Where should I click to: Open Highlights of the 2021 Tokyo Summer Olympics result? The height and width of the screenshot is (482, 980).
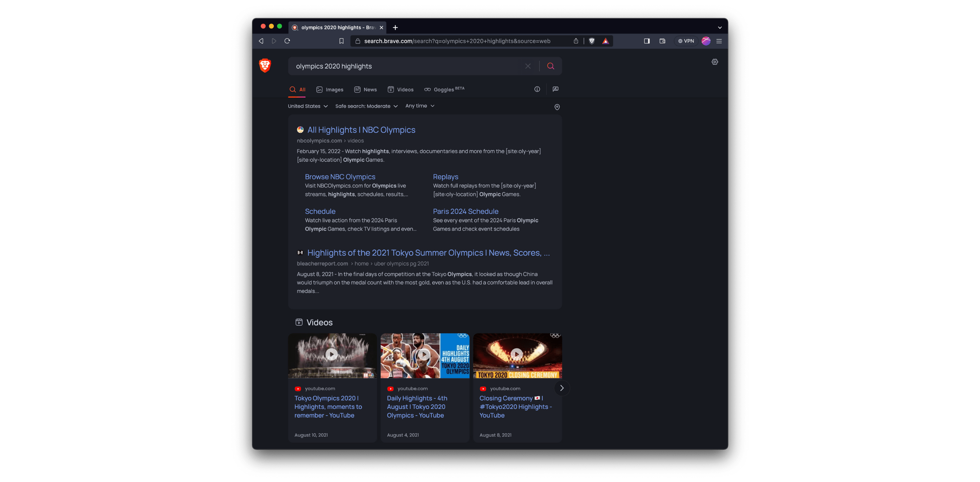pyautogui.click(x=428, y=252)
